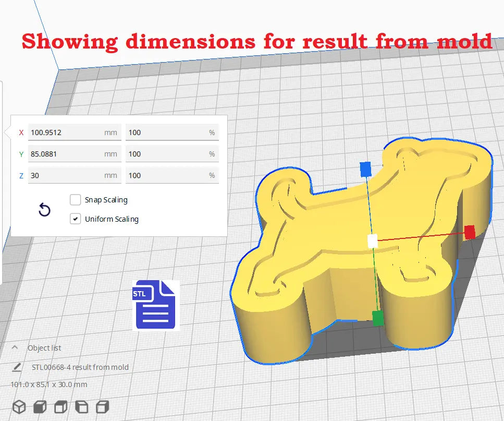
Task: Disable the Uniform Scaling checkbox
Action: click(x=76, y=219)
